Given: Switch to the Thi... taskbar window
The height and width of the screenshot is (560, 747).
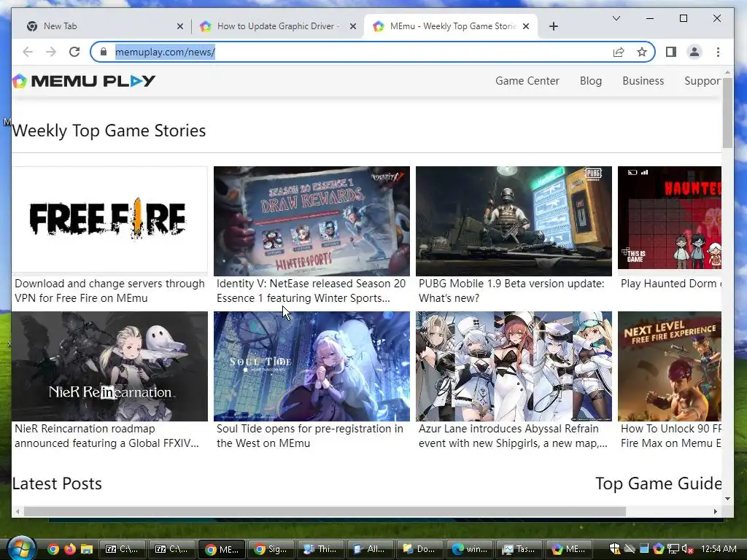Looking at the screenshot, I should tap(321, 549).
